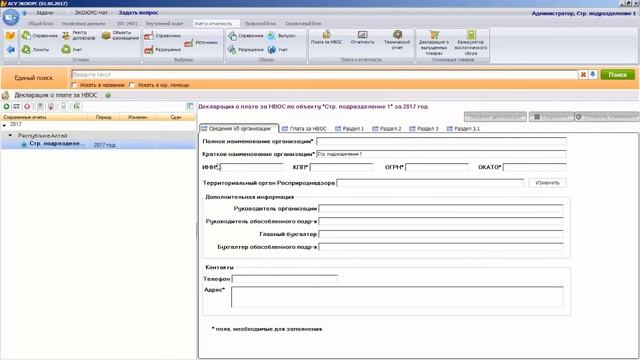The width and height of the screenshot is (640, 360).
Task: Open Калькулятор экологического сбора
Action: (x=471, y=42)
